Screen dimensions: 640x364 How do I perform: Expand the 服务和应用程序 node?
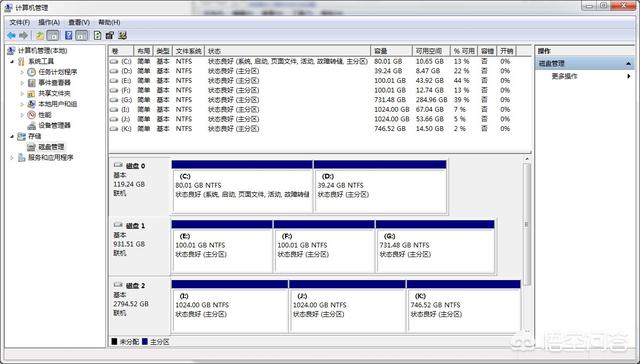point(12,158)
